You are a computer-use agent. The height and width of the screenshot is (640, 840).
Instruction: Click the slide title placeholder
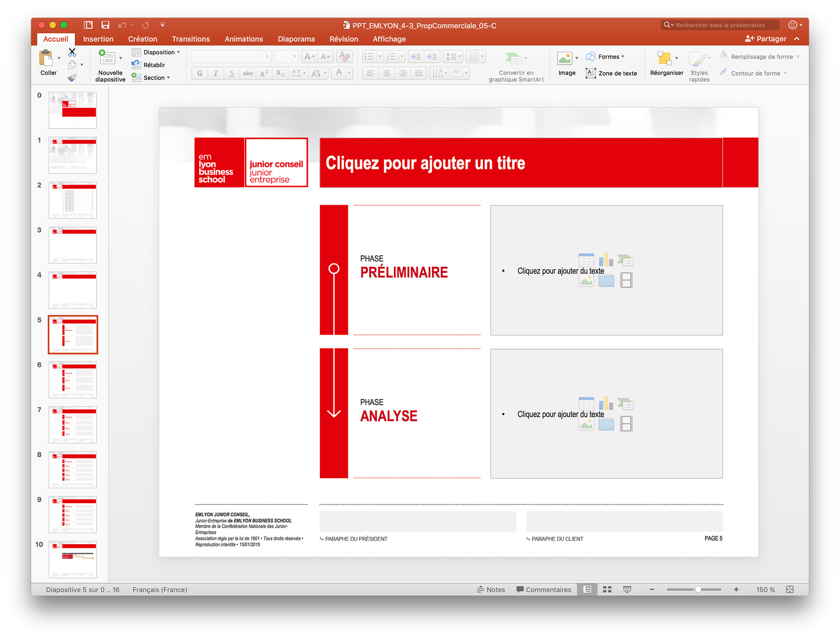click(x=521, y=163)
